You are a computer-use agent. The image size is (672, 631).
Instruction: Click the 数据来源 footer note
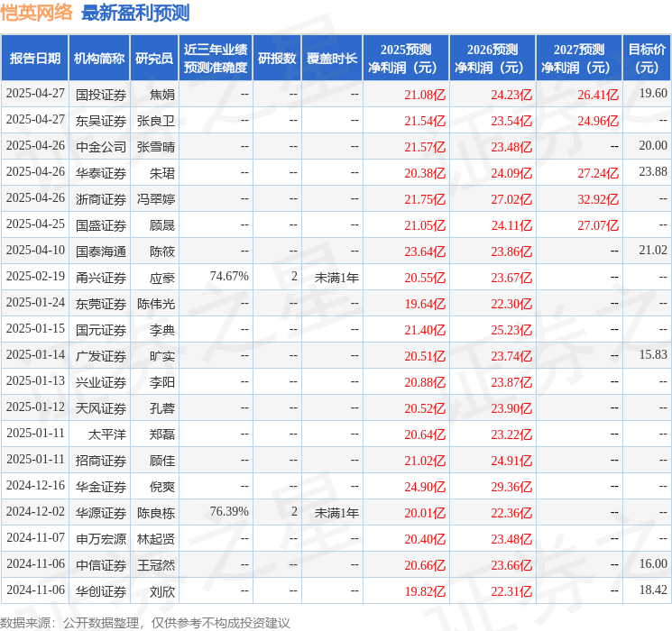145,622
